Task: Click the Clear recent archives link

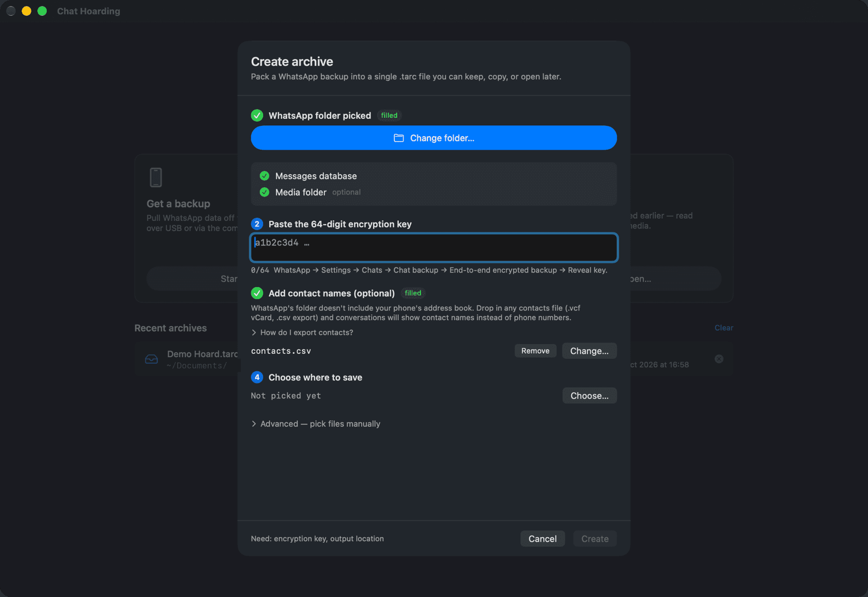Action: [x=724, y=328]
